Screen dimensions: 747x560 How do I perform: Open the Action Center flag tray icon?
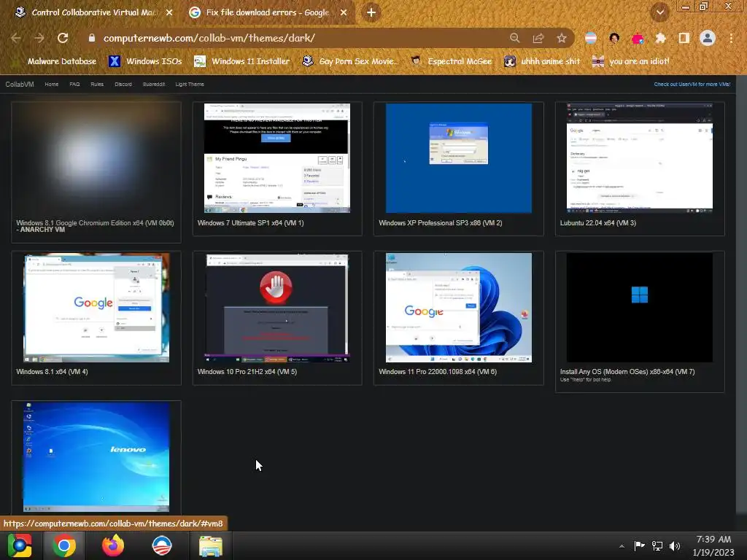[639, 545]
